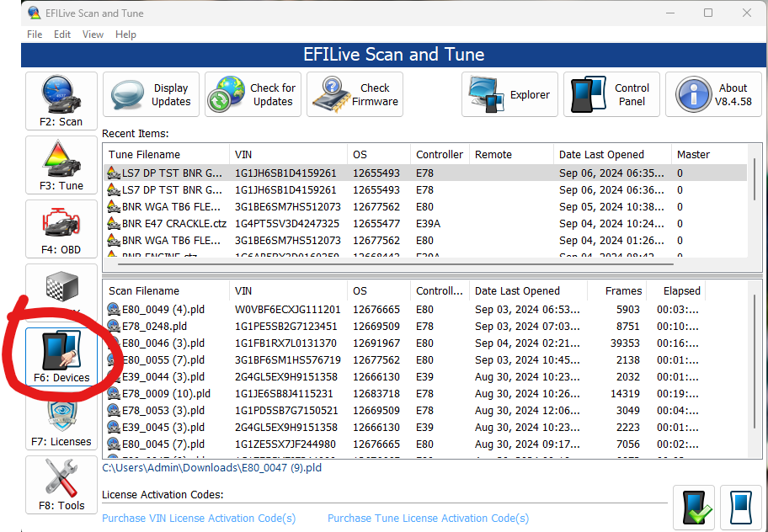Open the checkered cube module button
768x532 pixels.
pyautogui.click(x=61, y=291)
